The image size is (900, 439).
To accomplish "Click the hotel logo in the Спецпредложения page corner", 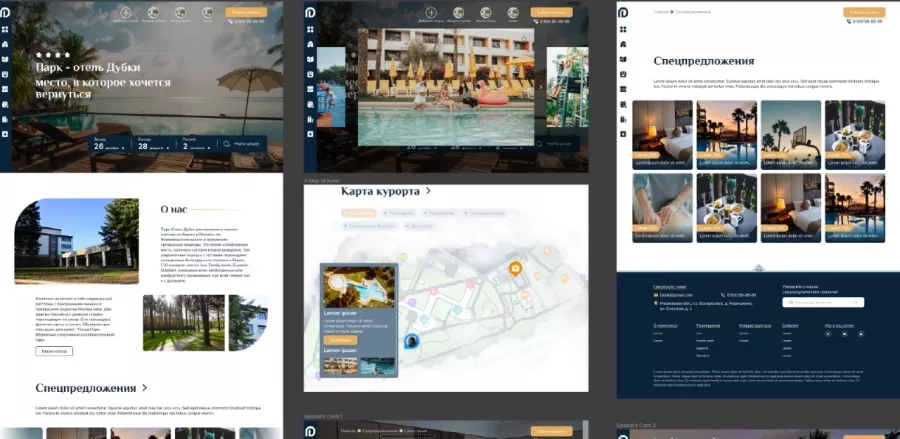I will pos(622,12).
